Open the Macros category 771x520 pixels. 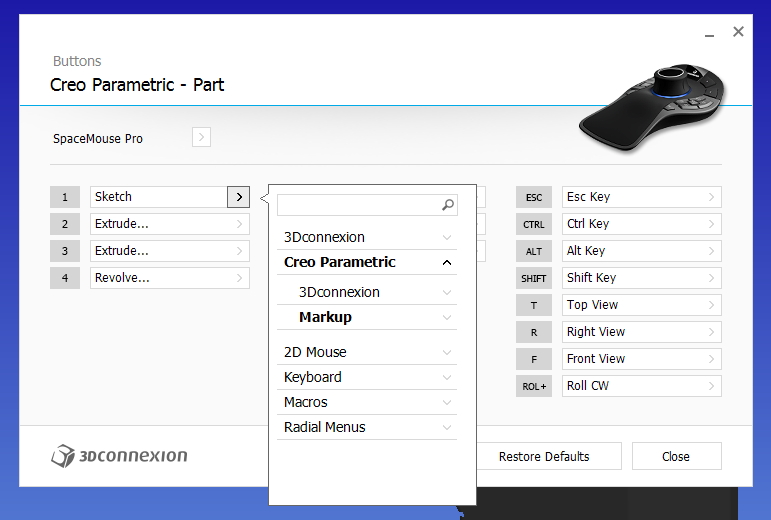[x=367, y=402]
